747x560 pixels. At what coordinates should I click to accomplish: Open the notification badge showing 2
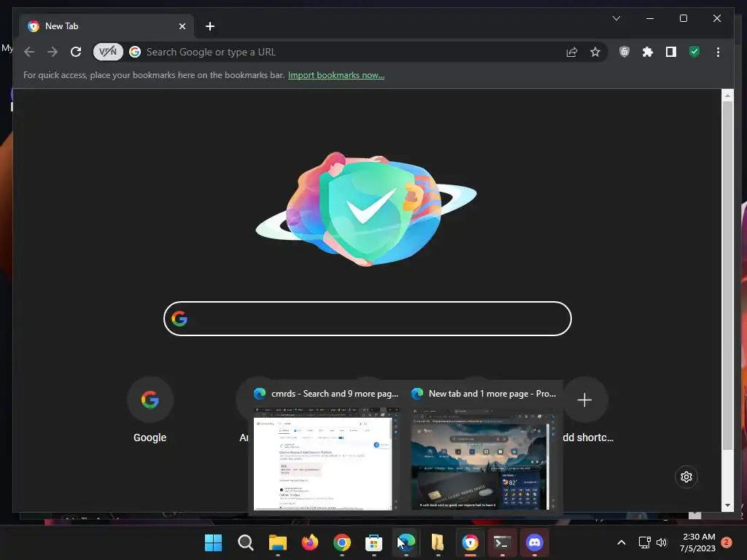[727, 542]
